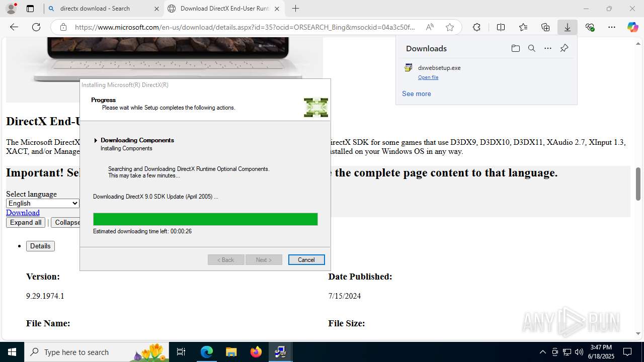Image resolution: width=644 pixels, height=362 pixels.
Task: Cancel the DirectX installation
Action: point(306,260)
